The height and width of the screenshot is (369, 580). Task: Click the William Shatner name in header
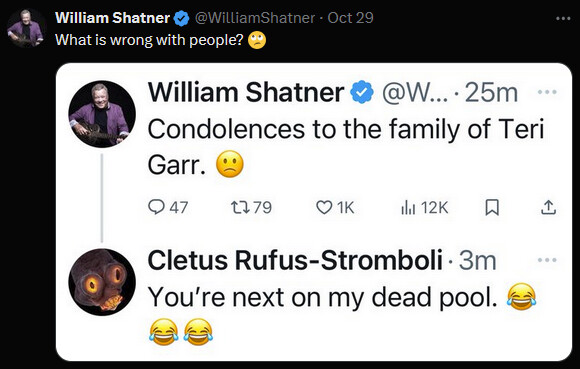112,18
